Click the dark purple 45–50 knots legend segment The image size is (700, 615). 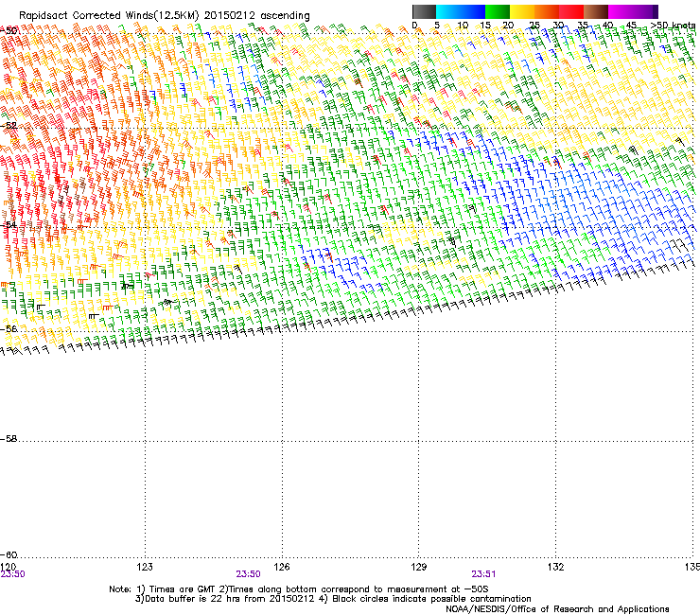coord(645,11)
